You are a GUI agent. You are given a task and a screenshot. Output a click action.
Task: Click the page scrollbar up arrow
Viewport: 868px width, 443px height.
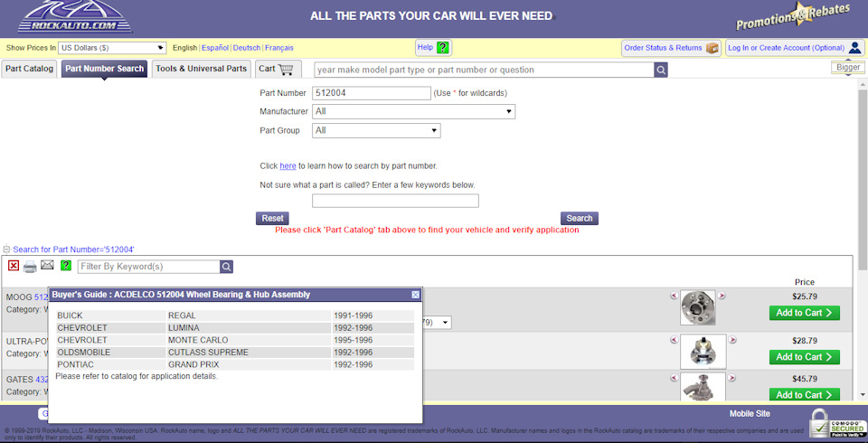click(x=863, y=84)
